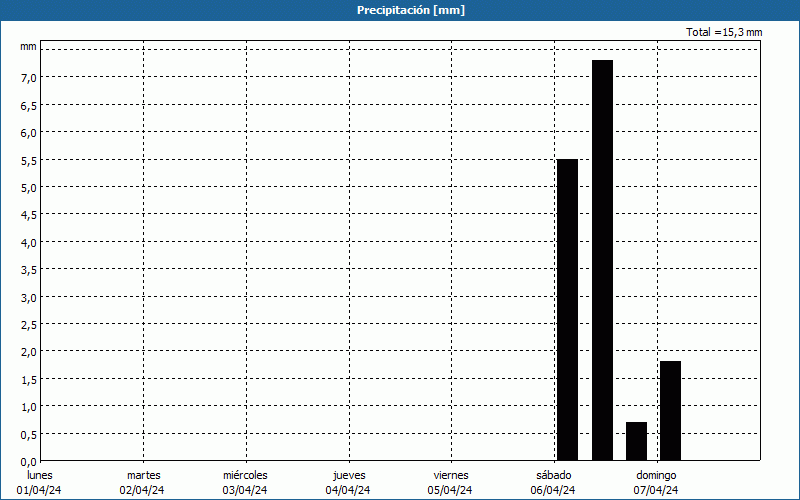
Task: Click the Precipitación [mm] chart title
Action: pyautogui.click(x=411, y=10)
